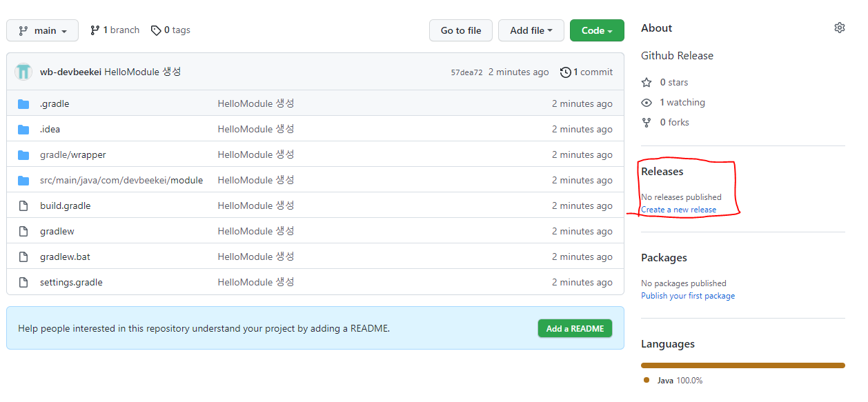The width and height of the screenshot is (868, 402).
Task: Click the 'Github Release' description text
Action: click(x=677, y=55)
